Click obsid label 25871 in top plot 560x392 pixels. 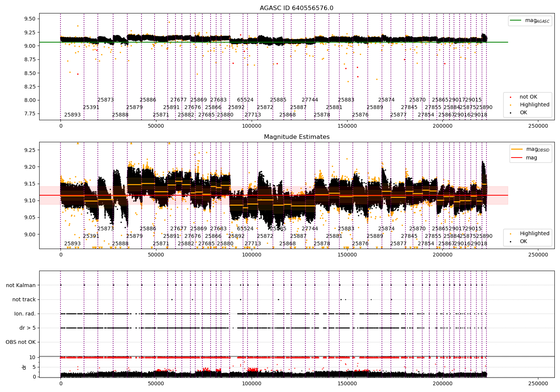click(x=161, y=115)
